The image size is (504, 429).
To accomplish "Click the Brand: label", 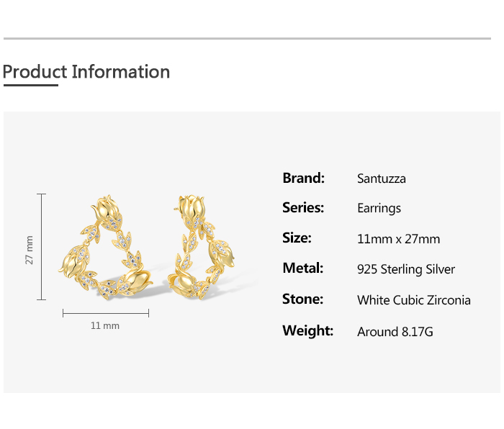I will point(303,178).
